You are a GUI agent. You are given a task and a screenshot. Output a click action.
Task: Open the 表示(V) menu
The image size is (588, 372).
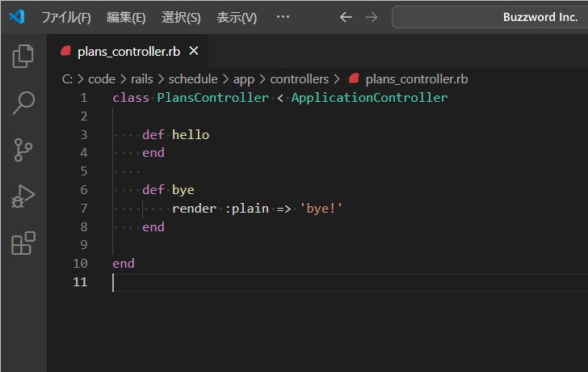(237, 17)
